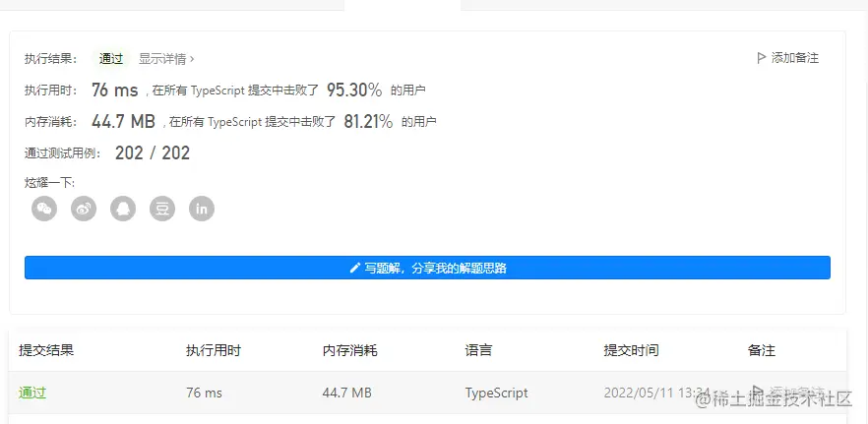Click the green 通过 status badge
This screenshot has height=424, width=868.
pyautogui.click(x=110, y=59)
